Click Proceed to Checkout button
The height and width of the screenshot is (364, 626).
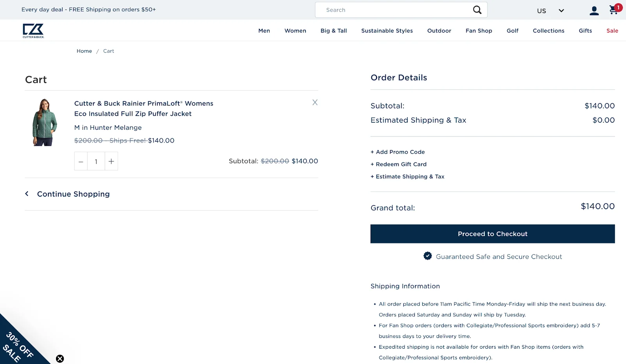coord(493,234)
